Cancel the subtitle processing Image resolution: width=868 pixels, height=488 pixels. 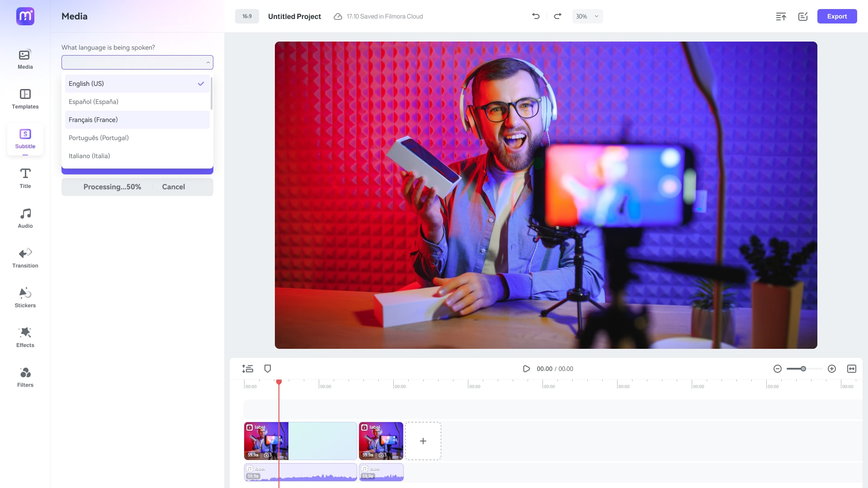click(173, 187)
